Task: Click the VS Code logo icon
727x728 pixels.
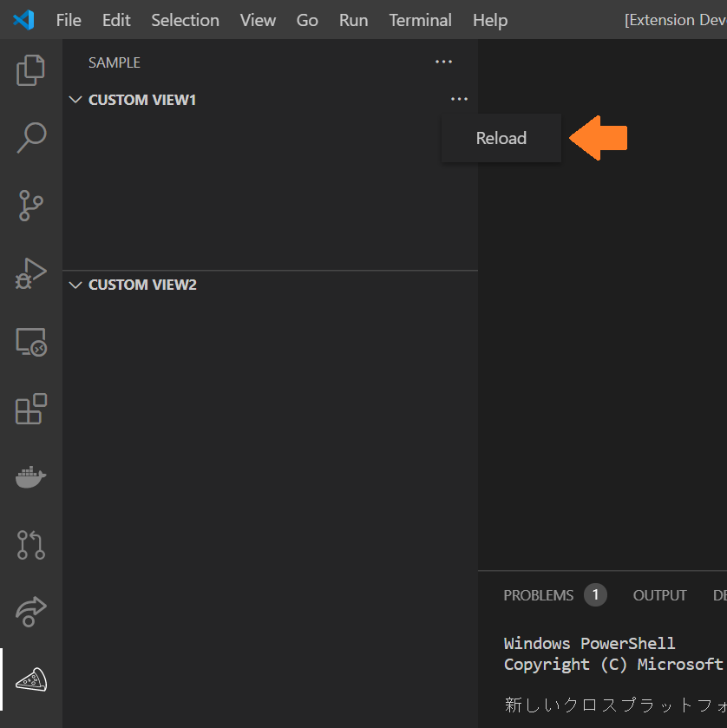Action: pyautogui.click(x=23, y=20)
